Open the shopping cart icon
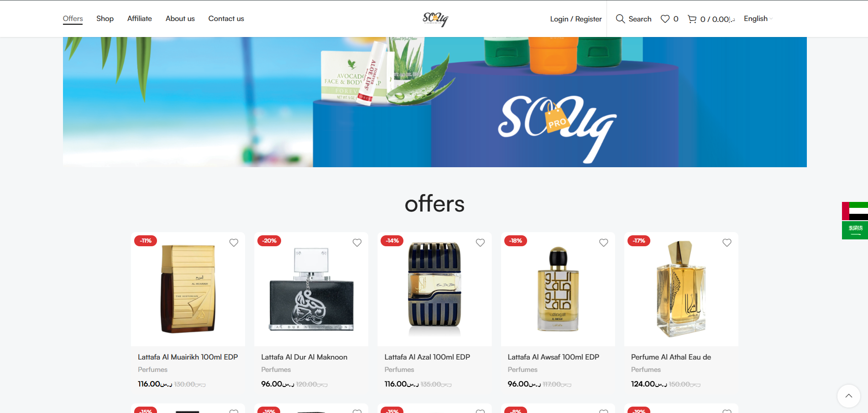The width and height of the screenshot is (868, 413). click(692, 19)
